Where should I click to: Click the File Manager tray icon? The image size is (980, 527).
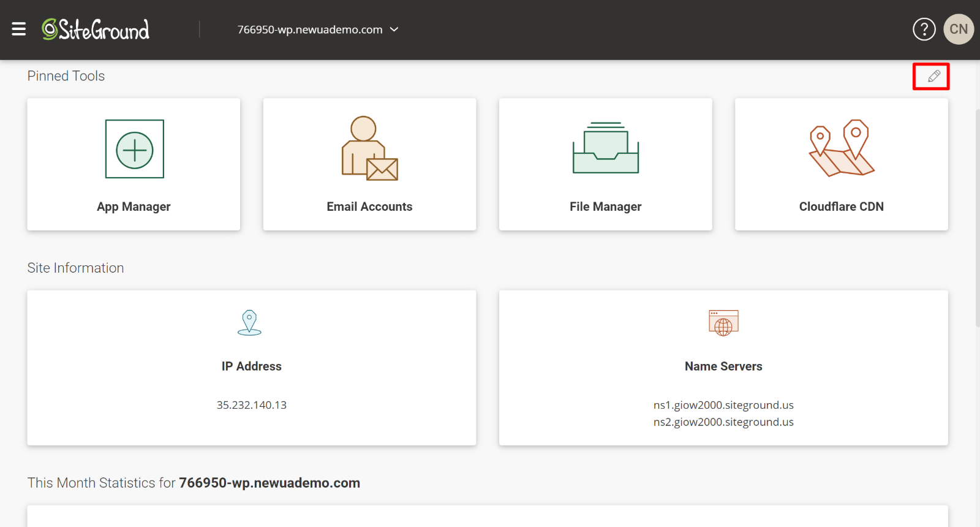[606, 148]
